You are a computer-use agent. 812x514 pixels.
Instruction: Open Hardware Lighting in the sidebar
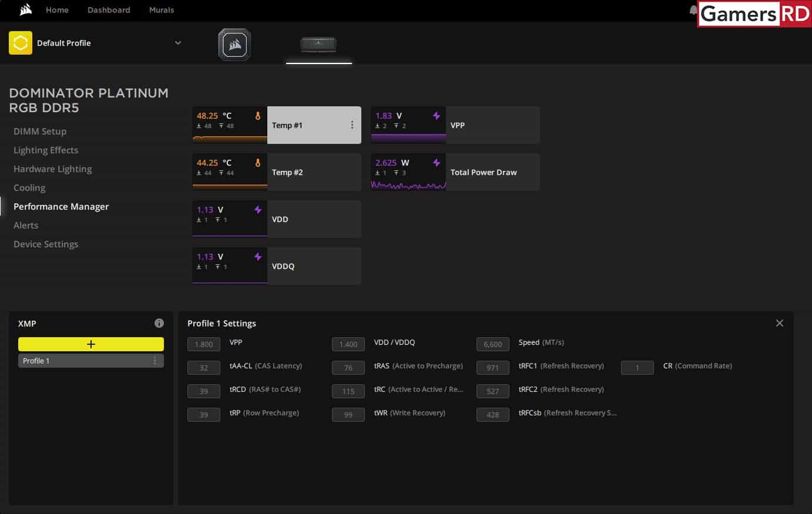53,169
